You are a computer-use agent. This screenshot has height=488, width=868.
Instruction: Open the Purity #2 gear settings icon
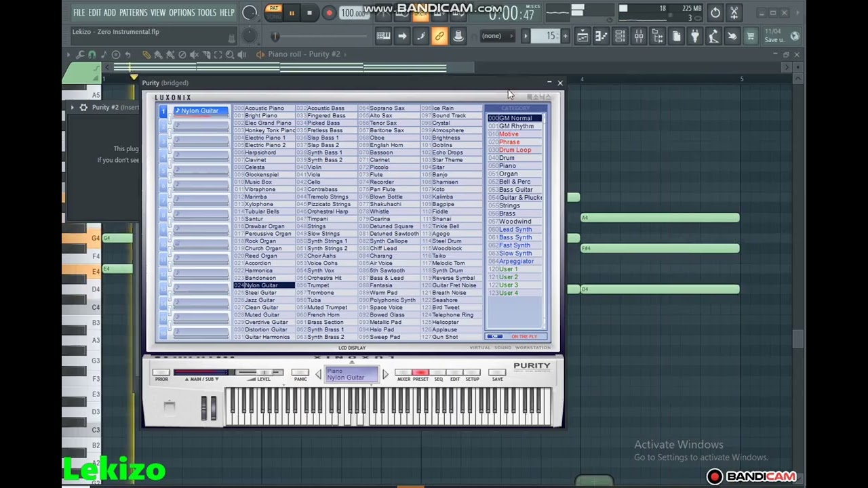[x=83, y=107]
